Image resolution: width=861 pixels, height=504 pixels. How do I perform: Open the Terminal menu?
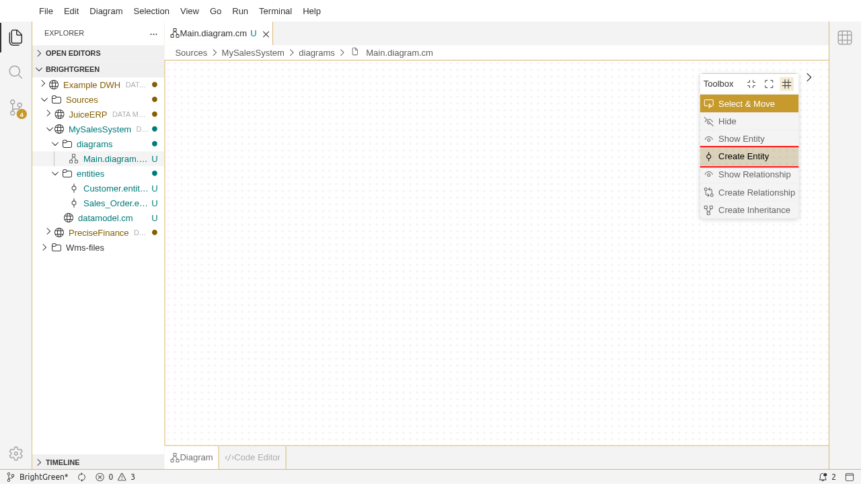[275, 11]
